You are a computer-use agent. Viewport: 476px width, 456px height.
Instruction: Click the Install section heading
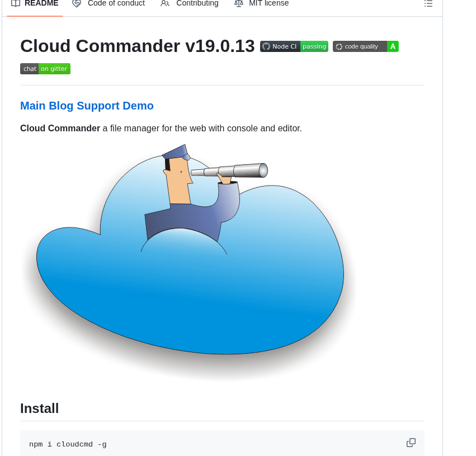click(39, 408)
